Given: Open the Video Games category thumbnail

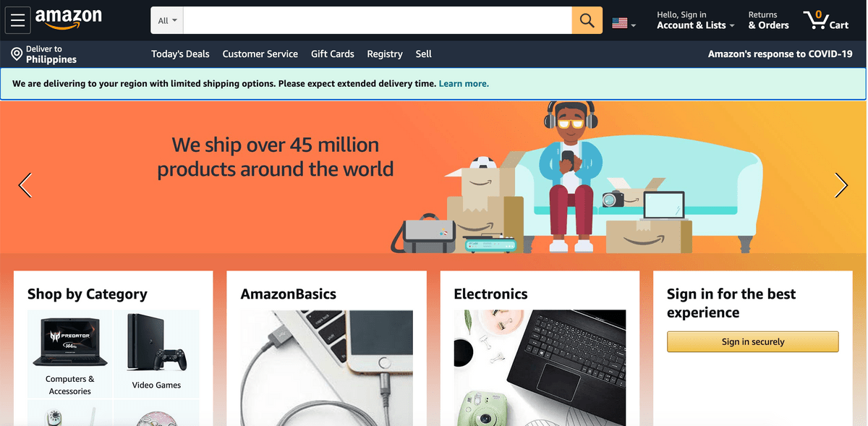Looking at the screenshot, I should 156,354.
